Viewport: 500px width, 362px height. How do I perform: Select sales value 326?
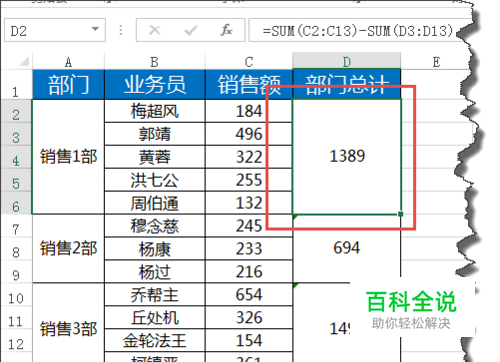click(x=249, y=318)
